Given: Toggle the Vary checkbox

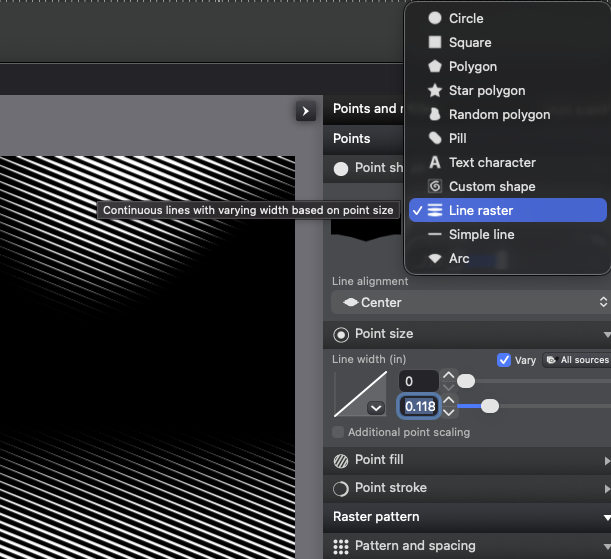Looking at the screenshot, I should [x=504, y=360].
